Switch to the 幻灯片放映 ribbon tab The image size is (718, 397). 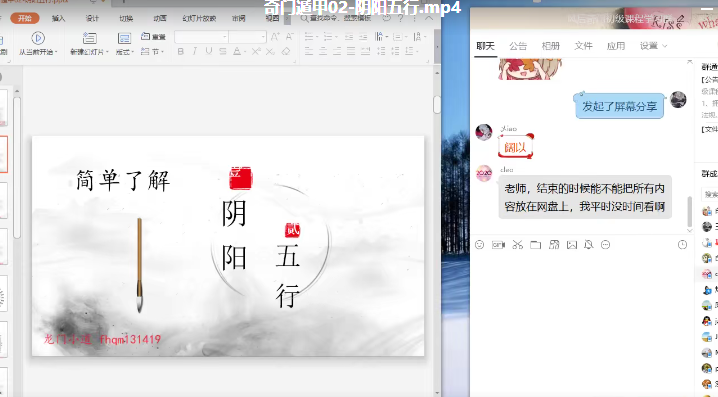click(199, 18)
